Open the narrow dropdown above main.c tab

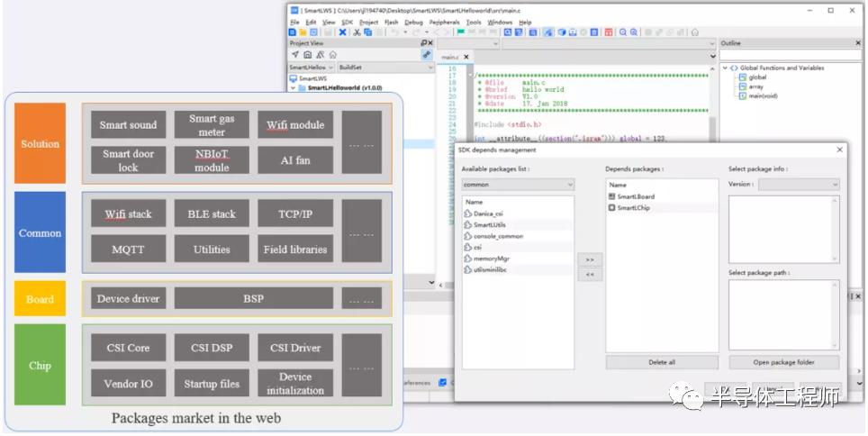click(x=468, y=43)
